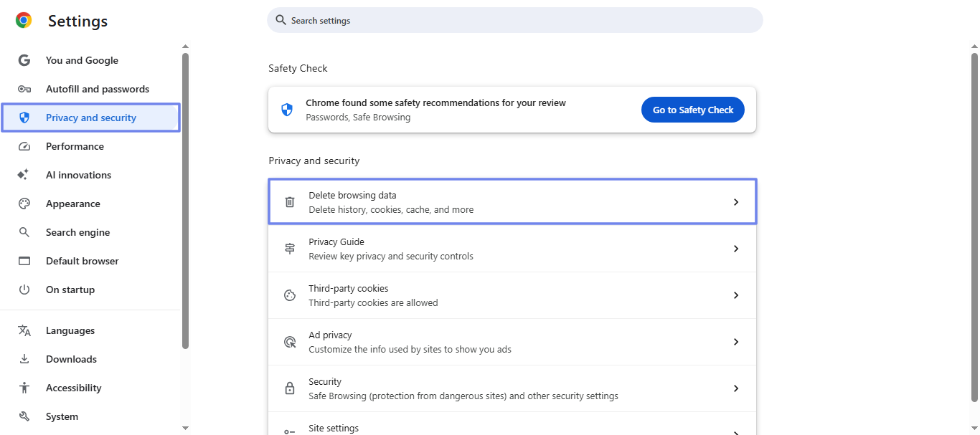Viewport: 980px width, 435px height.
Task: Select the Privacy and security shield icon
Action: pos(24,117)
